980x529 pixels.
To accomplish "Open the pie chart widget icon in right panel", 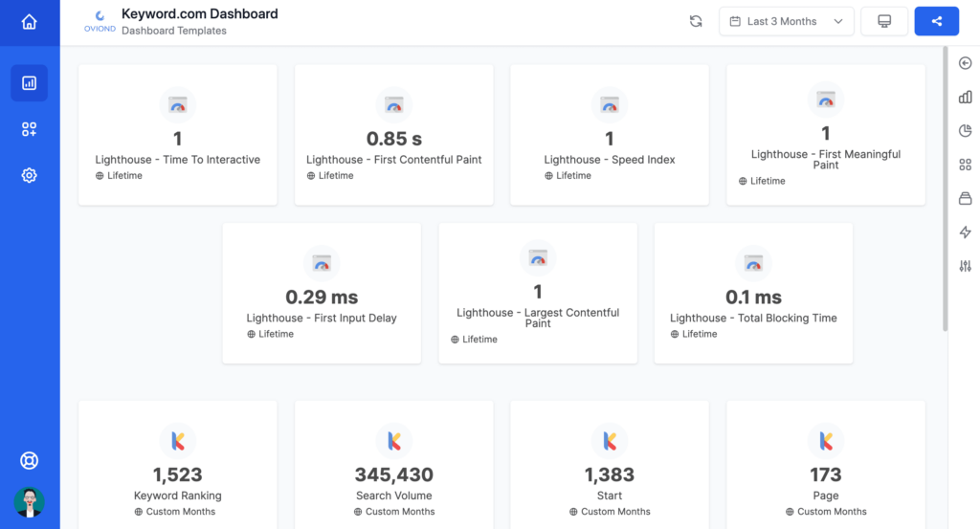I will [965, 130].
